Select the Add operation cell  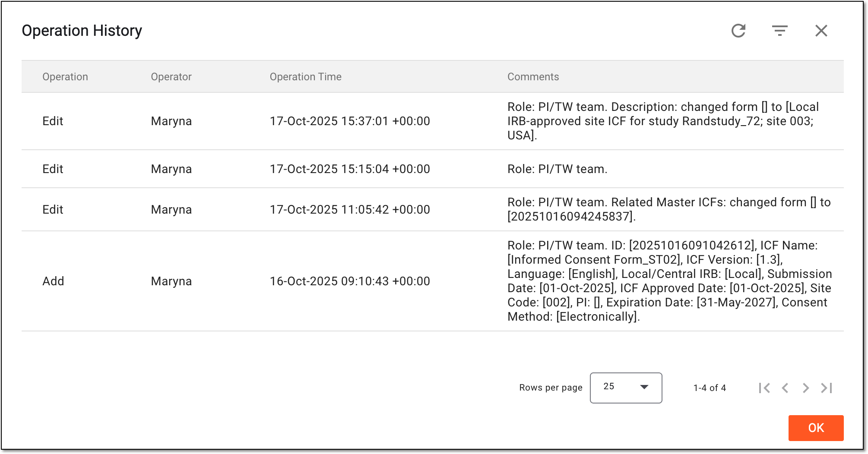[53, 281]
